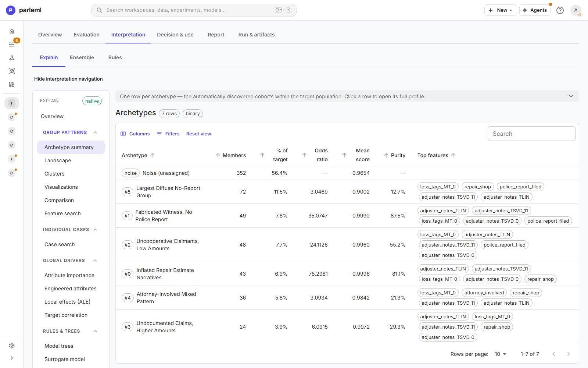Screen dimensions: 588x368
Task: Open Landscape in explain navigation
Action: coord(71,160)
